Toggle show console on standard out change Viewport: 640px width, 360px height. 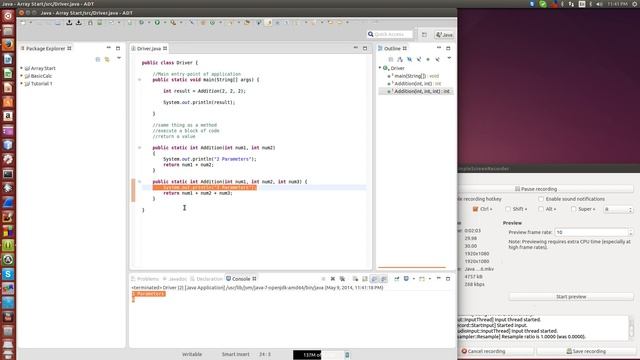[x=374, y=279]
